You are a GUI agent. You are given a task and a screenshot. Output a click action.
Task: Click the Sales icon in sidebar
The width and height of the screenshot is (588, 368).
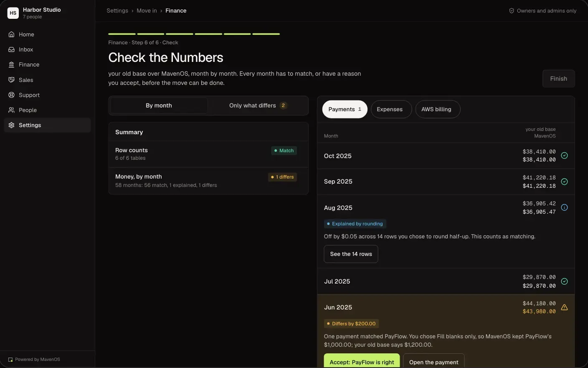point(12,80)
